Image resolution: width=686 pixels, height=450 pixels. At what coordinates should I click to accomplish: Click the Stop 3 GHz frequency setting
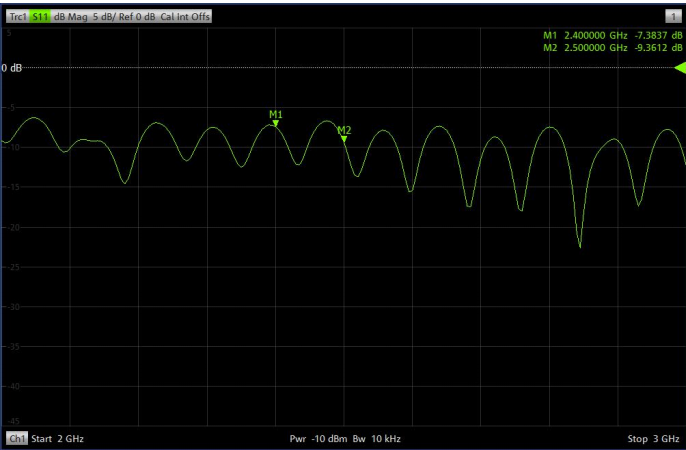[x=653, y=439]
